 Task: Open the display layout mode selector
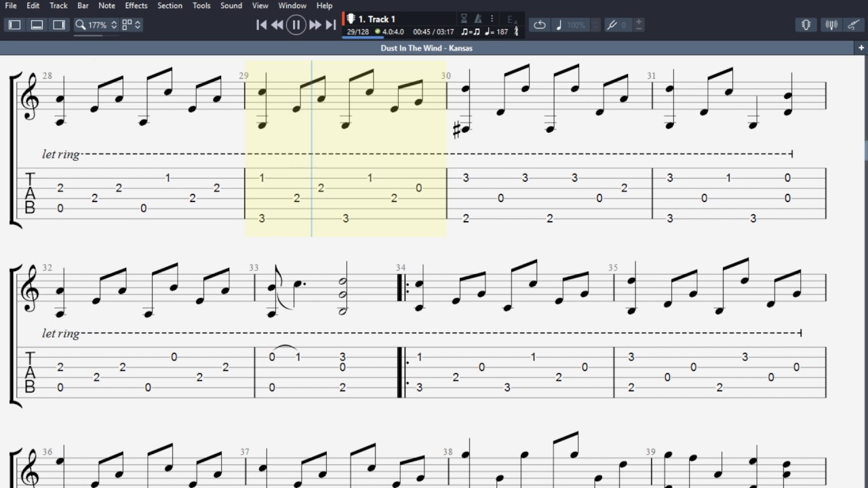[132, 25]
